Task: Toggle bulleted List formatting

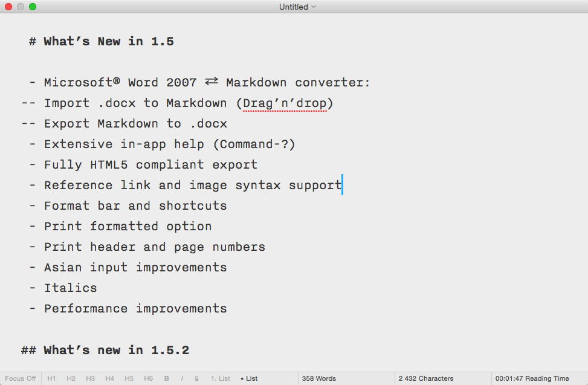Action: pyautogui.click(x=249, y=378)
